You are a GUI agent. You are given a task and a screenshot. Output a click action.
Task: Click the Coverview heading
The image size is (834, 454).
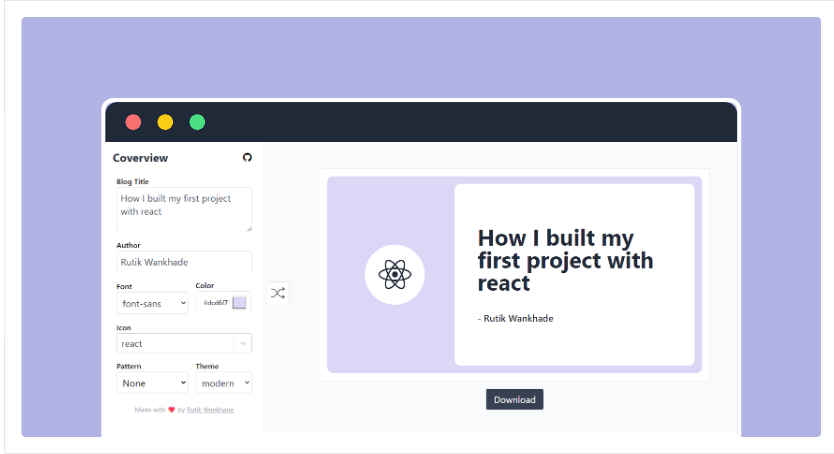click(x=140, y=158)
